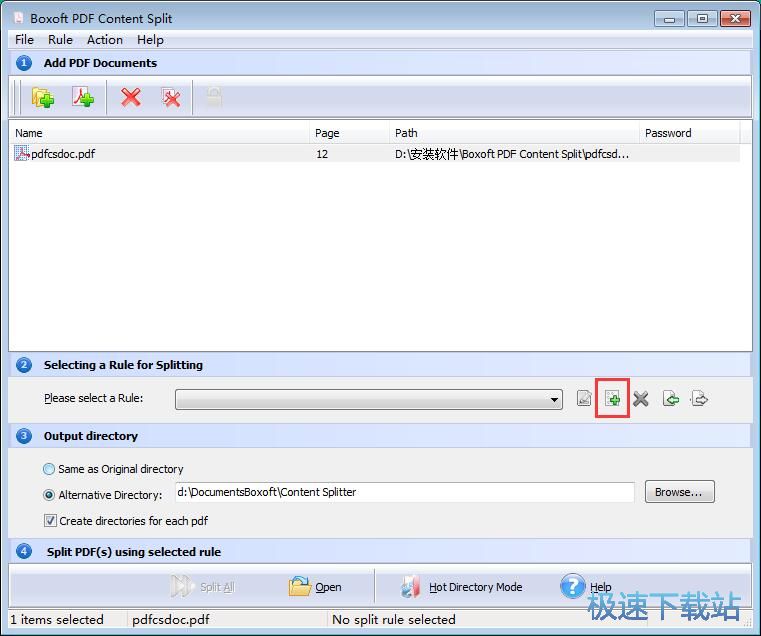Click the Password column header
The image size is (761, 636).
tap(690, 133)
